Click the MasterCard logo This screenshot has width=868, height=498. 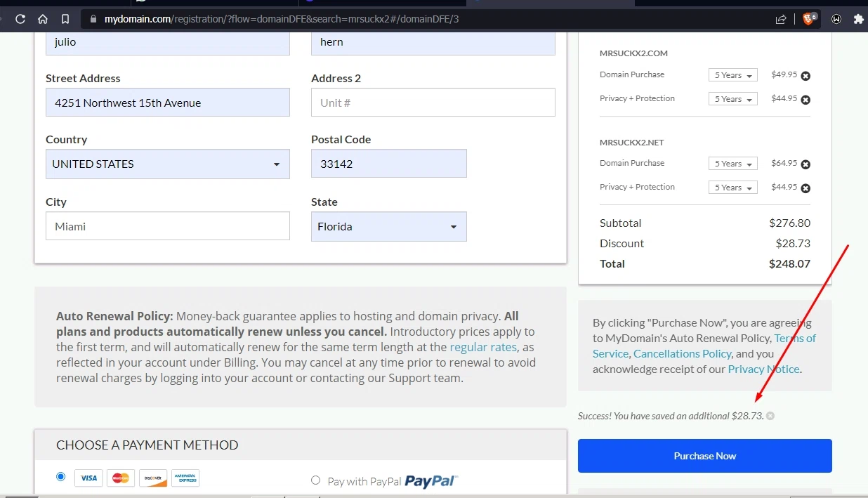121,478
